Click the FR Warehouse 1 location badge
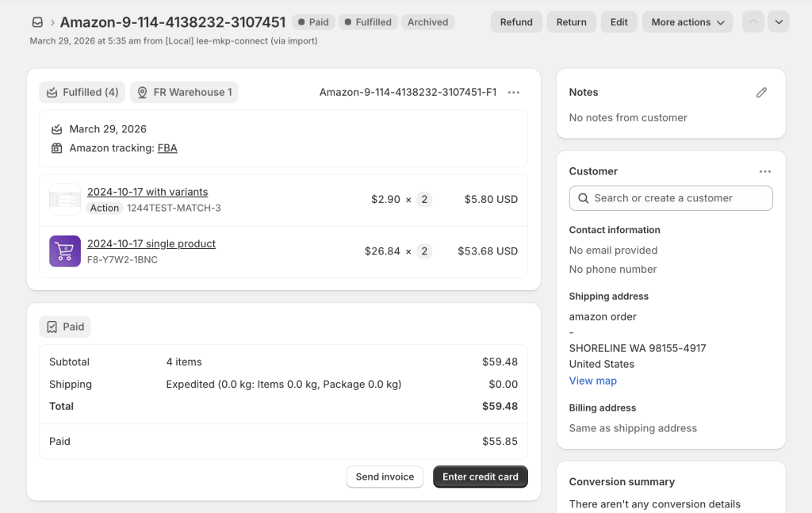This screenshot has height=513, width=812. point(184,93)
